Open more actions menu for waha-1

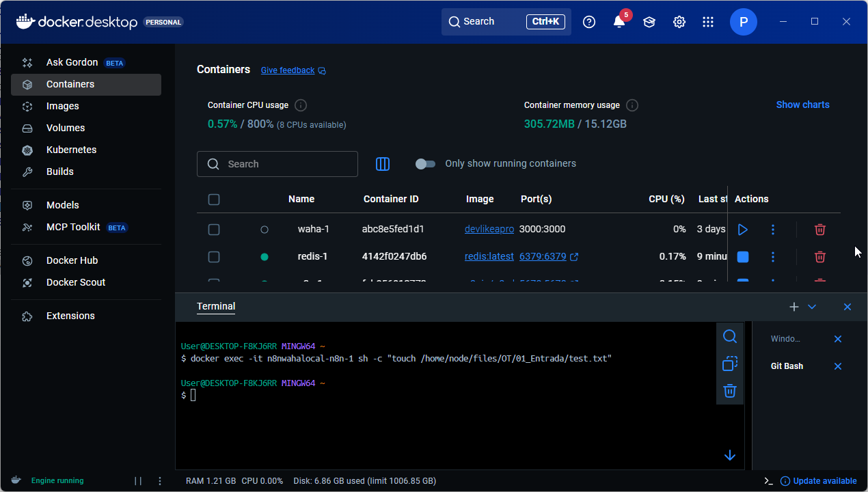click(773, 230)
